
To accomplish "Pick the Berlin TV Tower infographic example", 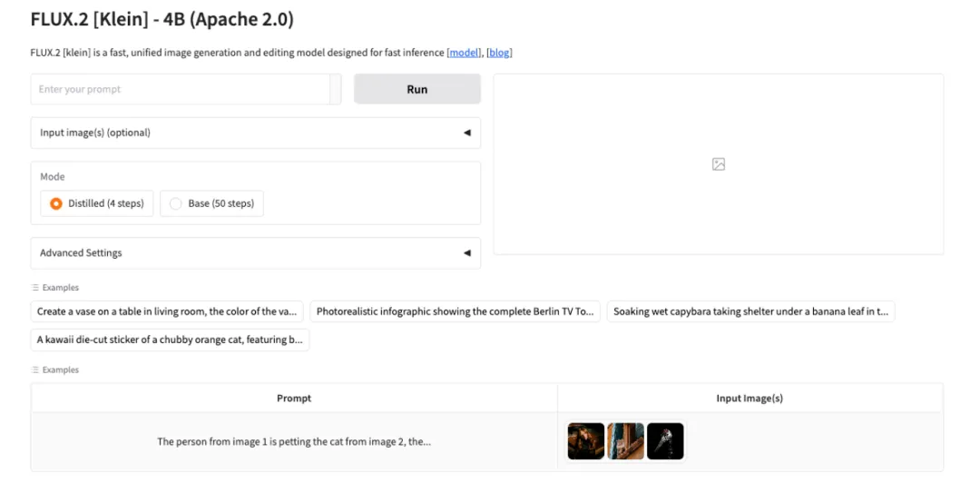I will coord(455,311).
